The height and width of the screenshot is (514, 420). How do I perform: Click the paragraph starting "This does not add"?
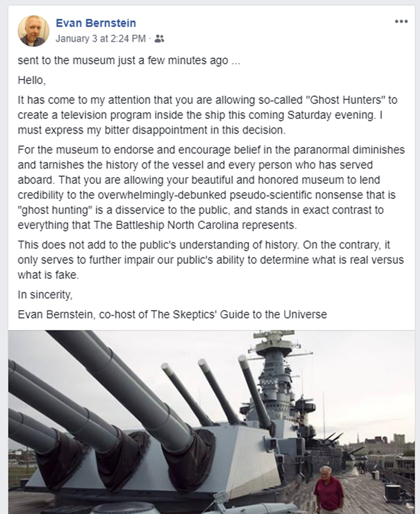click(x=210, y=260)
